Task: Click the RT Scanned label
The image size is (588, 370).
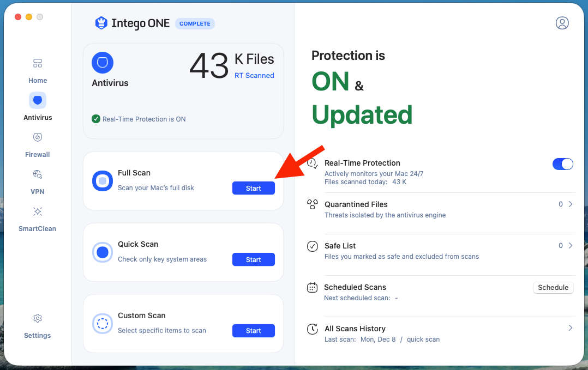Action: point(254,75)
